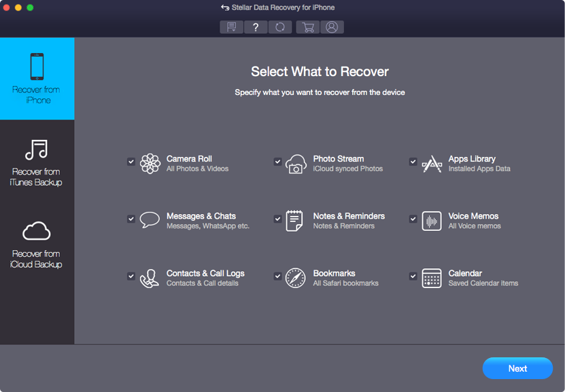Switch to Recover from iTunes Backup
This screenshot has height=392, width=565.
click(x=37, y=160)
